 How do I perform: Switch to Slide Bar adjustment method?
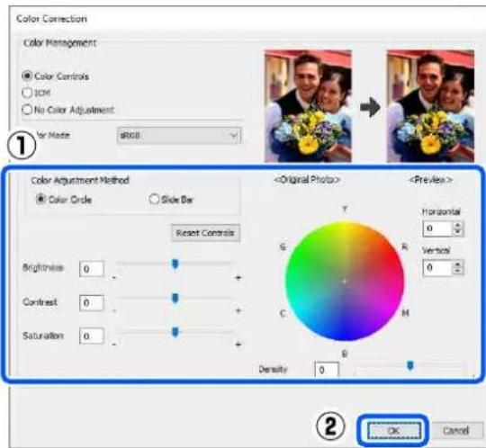pos(154,199)
